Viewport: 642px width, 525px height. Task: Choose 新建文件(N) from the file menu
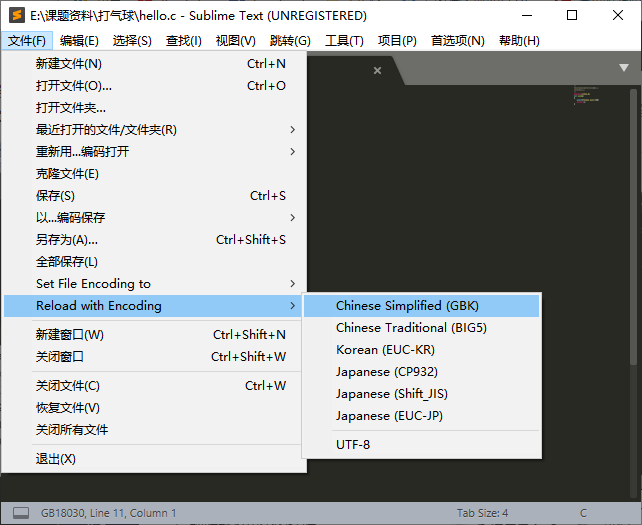154,63
